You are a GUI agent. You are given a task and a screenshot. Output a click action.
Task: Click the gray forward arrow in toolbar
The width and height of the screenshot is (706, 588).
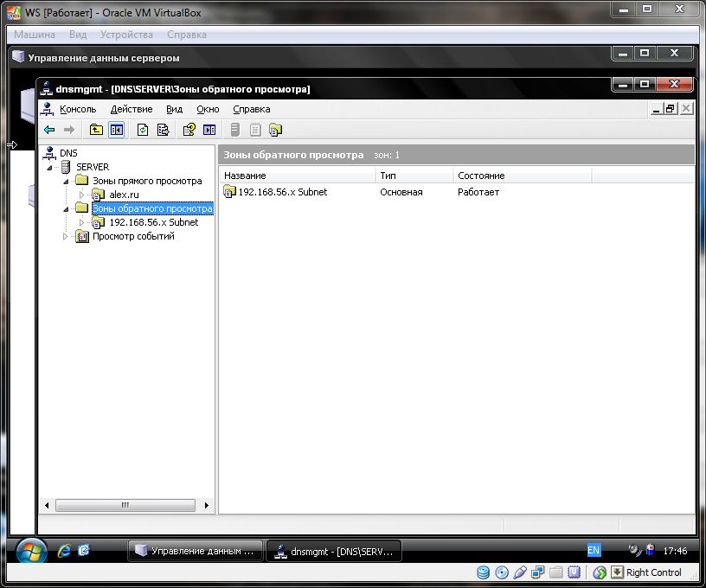point(69,130)
